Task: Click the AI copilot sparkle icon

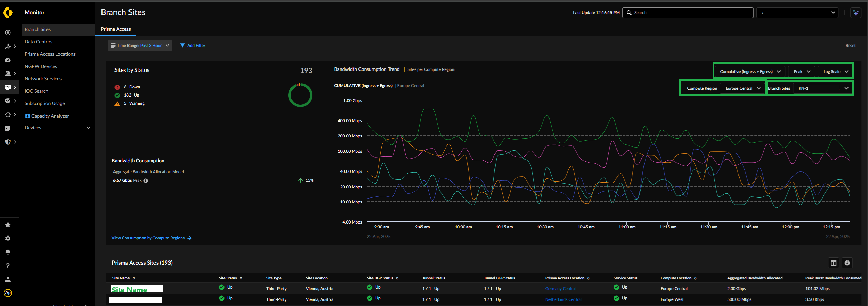Action: [x=855, y=13]
